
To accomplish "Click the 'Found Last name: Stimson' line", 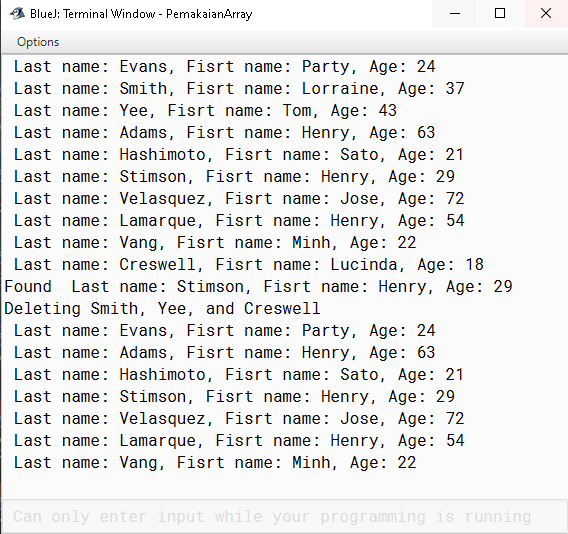I will tap(258, 287).
